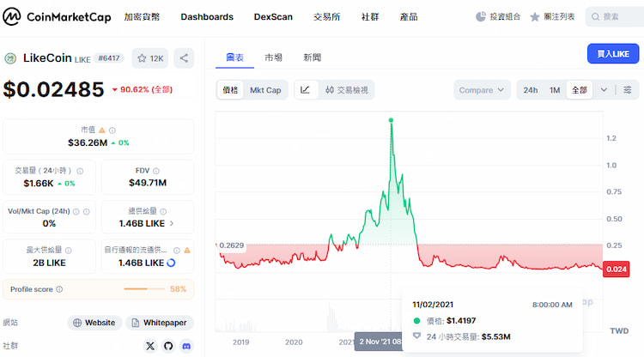Click the CoinMarketCap logo

[x=57, y=17]
